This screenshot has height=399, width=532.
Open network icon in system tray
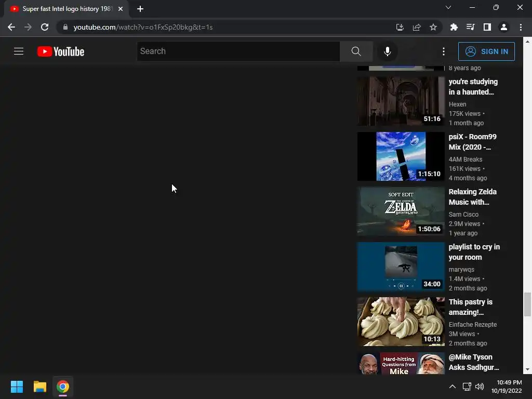(467, 387)
